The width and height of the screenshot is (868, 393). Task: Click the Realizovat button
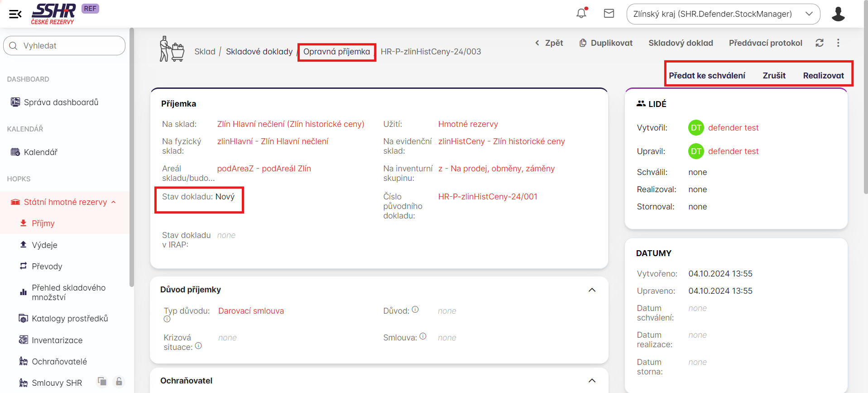coord(823,76)
